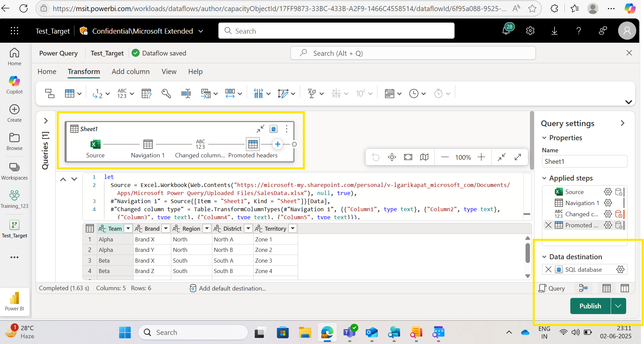Click the reset view icon in diagram toolbar
Screen dimensions: 644x344
(x=376, y=157)
